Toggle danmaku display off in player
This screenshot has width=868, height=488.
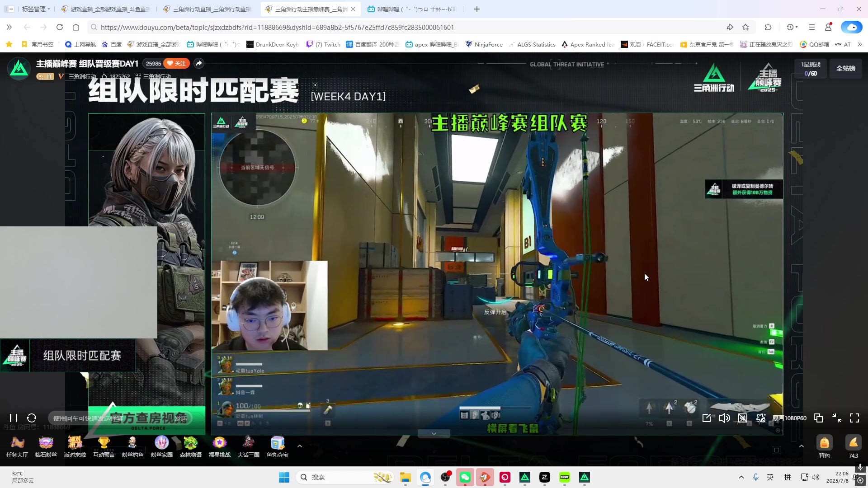pyautogui.click(x=743, y=418)
